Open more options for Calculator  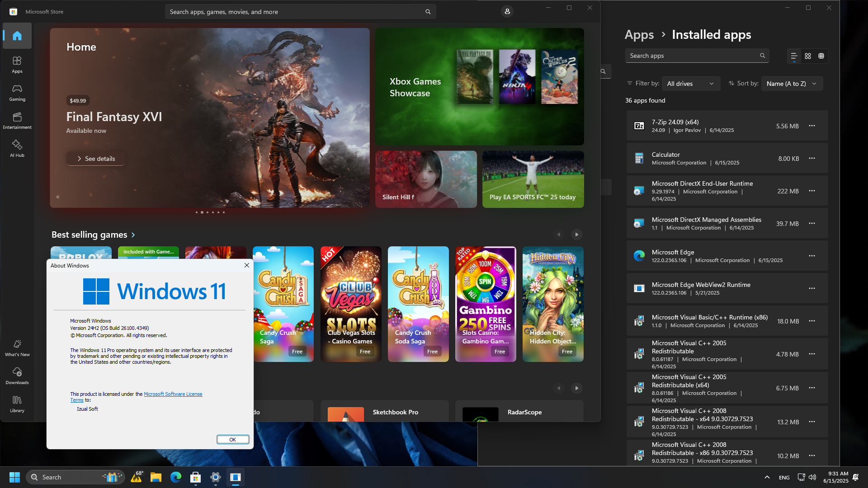[x=812, y=158]
